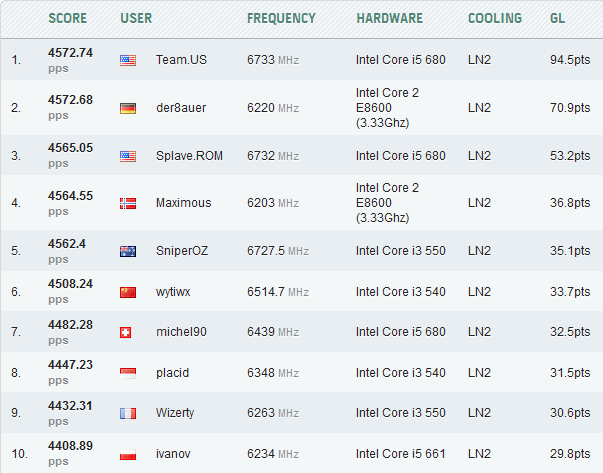
Task: Open Team.US user profile
Action: pyautogui.click(x=181, y=60)
